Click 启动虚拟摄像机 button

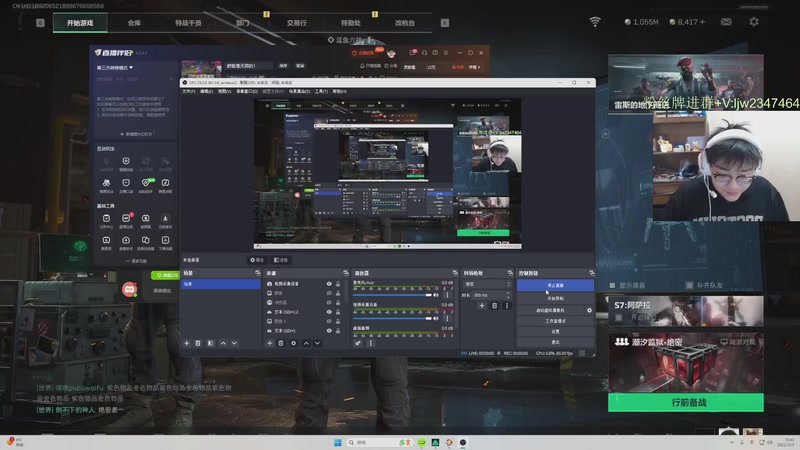pos(551,310)
